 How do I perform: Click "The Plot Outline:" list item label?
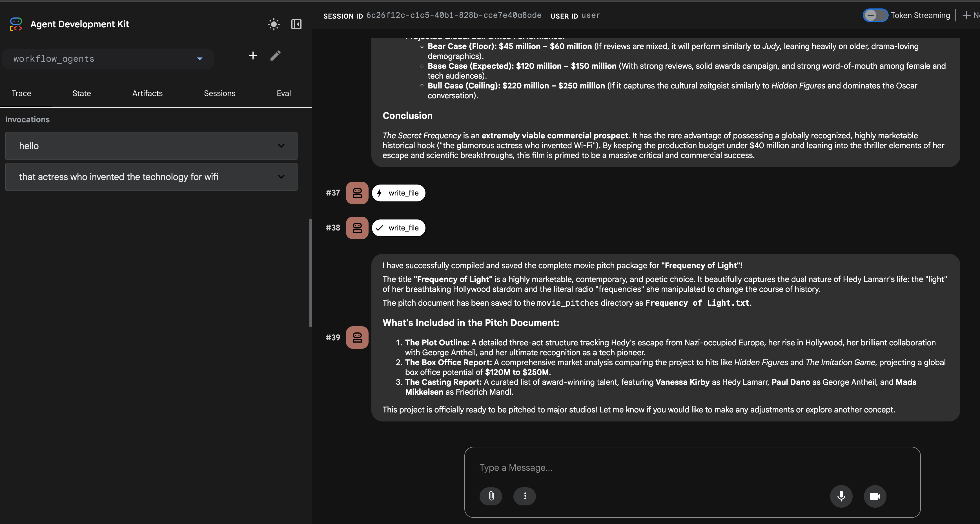pos(437,343)
